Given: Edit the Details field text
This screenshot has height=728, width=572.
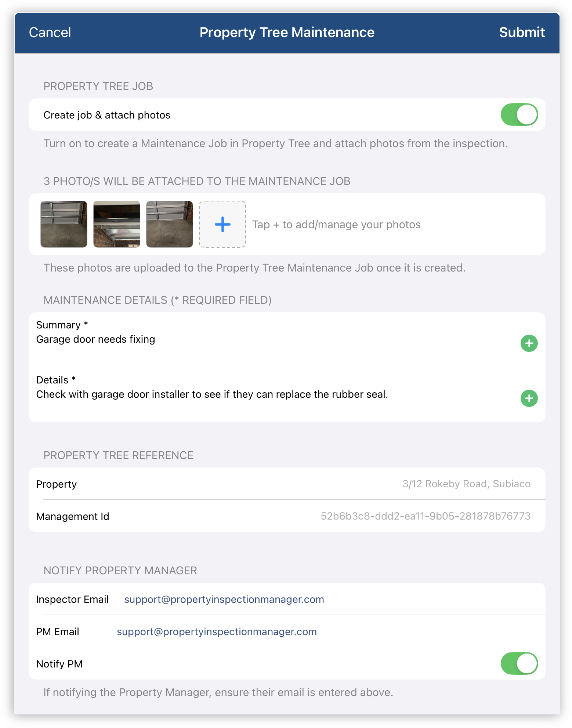Looking at the screenshot, I should pos(212,394).
